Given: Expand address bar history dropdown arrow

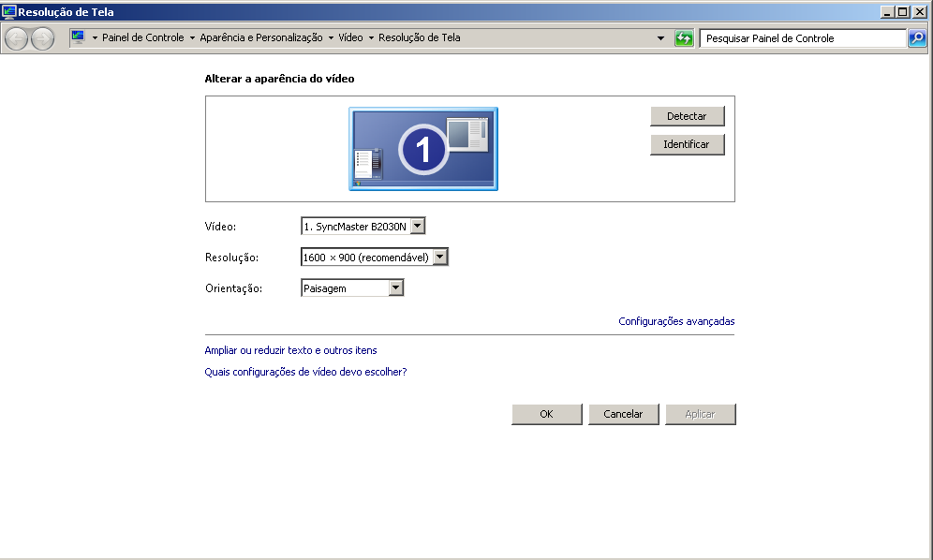Looking at the screenshot, I should (660, 38).
